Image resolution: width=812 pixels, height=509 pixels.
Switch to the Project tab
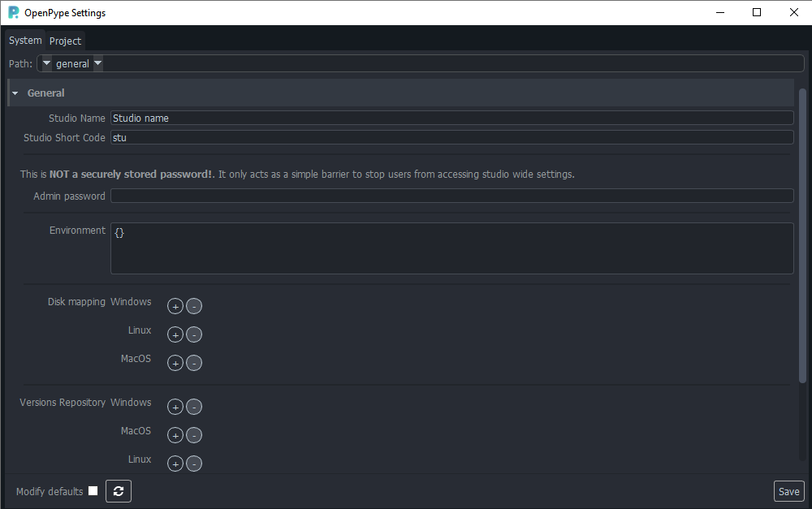tap(64, 41)
